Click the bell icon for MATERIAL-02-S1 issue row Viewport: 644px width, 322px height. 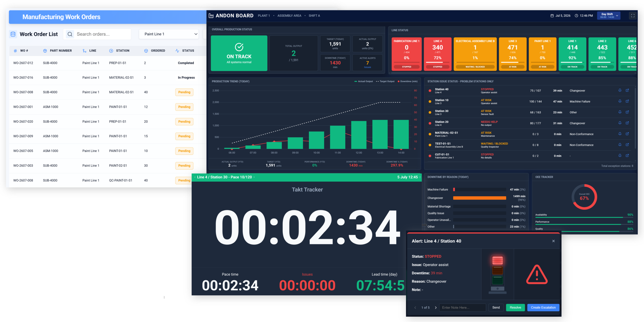(620, 134)
